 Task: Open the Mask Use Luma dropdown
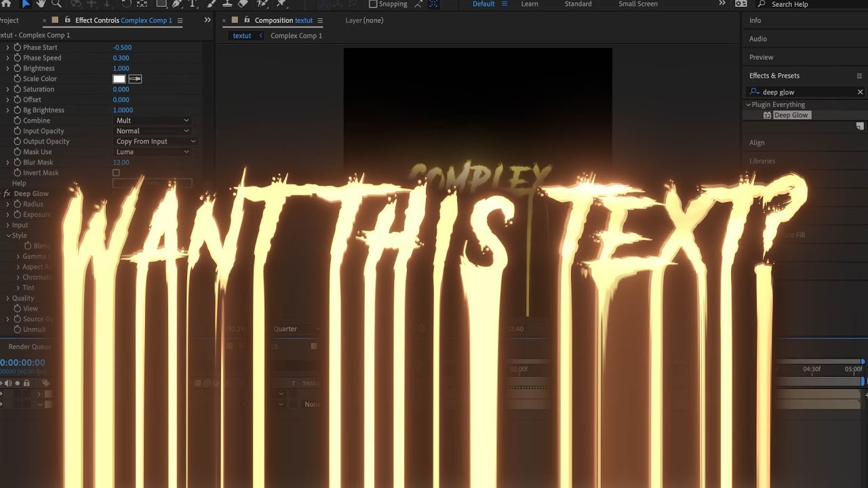coord(153,152)
